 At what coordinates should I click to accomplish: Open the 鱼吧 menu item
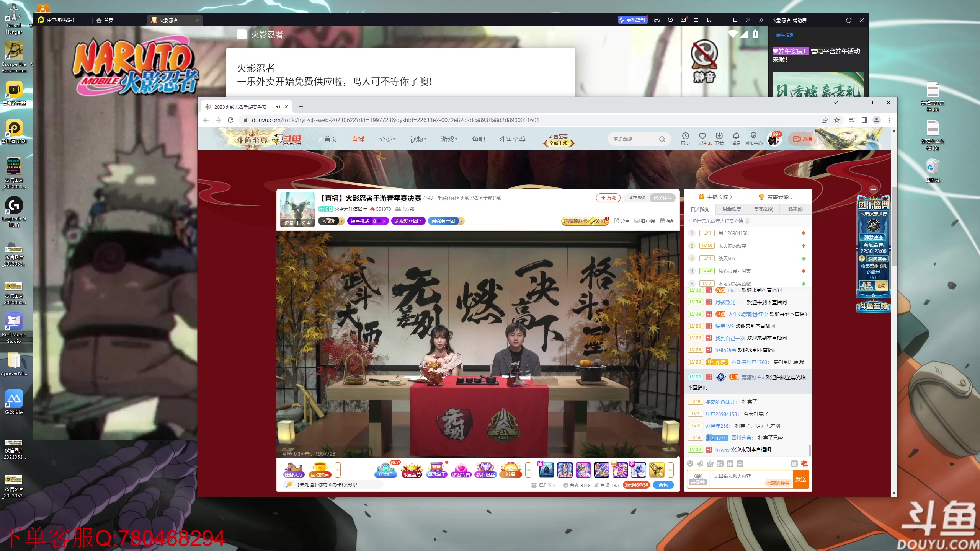(x=479, y=139)
